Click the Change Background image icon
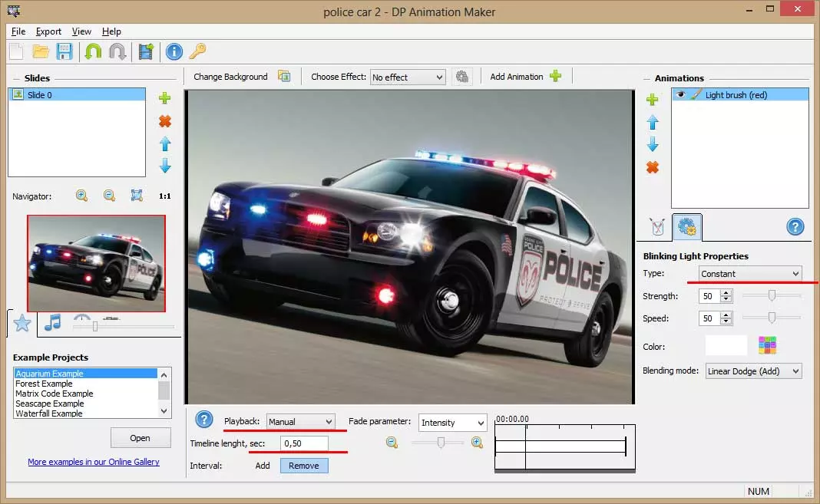Screen dimensions: 820x504 (284, 76)
